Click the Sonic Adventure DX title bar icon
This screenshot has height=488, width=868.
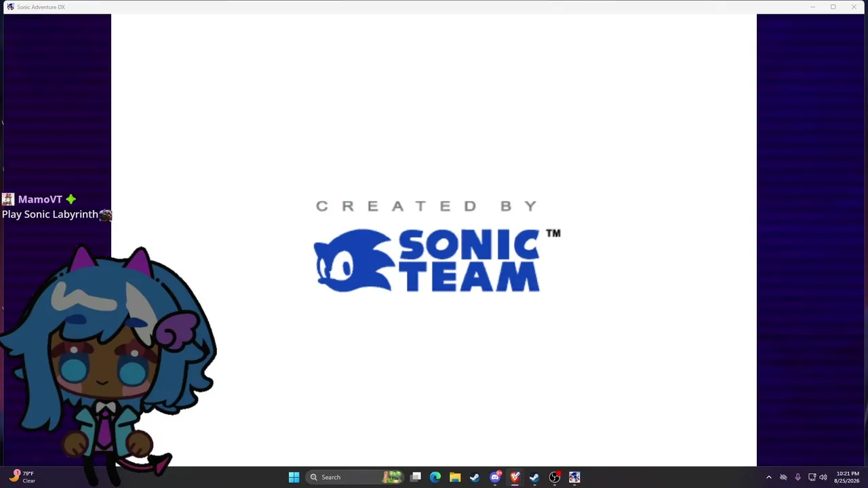(x=10, y=7)
